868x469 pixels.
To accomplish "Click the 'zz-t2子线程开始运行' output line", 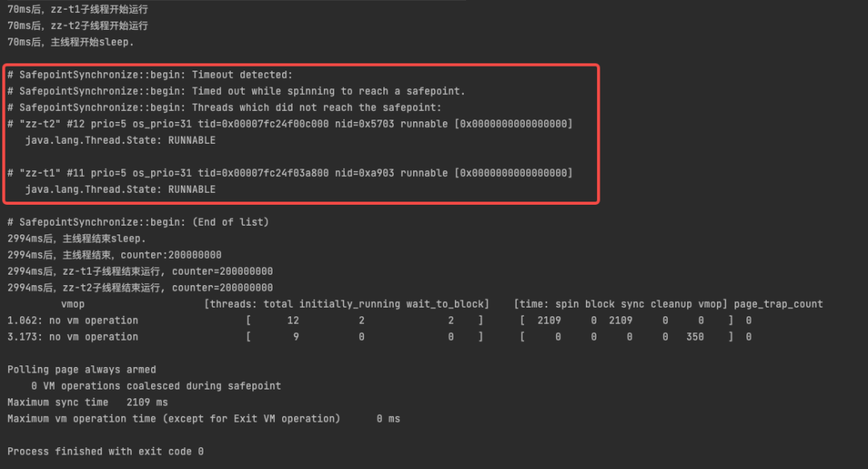I will (77, 26).
